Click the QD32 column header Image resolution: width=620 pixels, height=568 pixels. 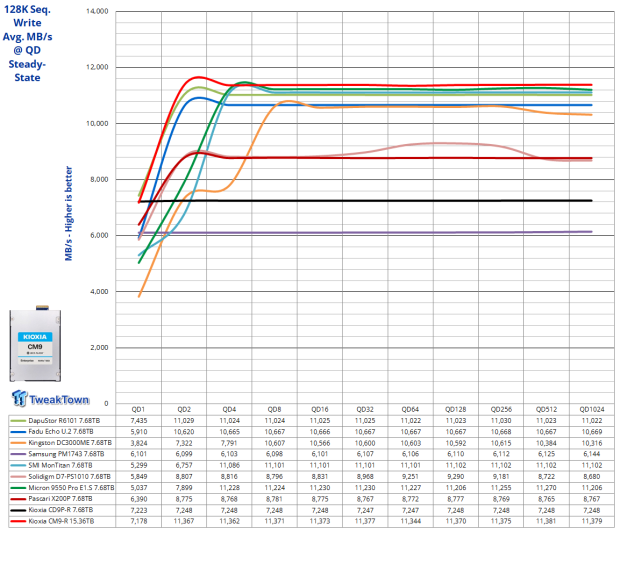(365, 409)
